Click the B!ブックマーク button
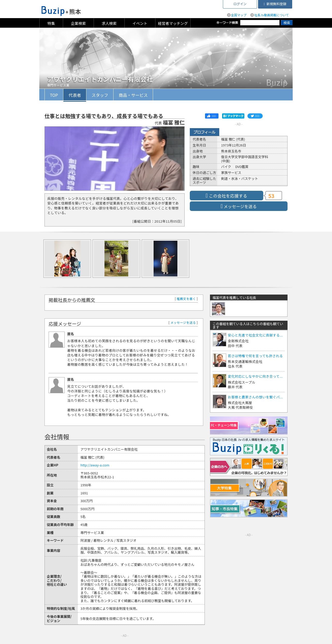 [x=233, y=116]
